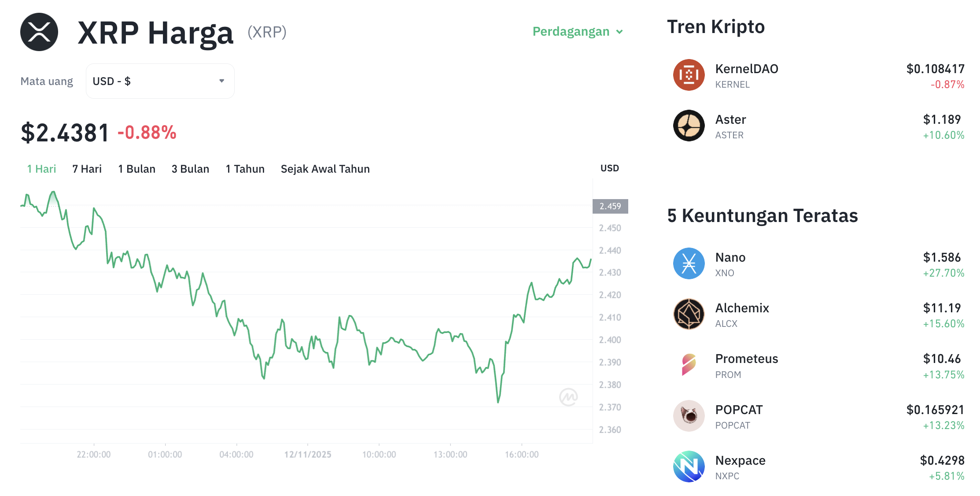Select Sejak Awal Tahun range
The image size is (980, 496).
pos(325,169)
